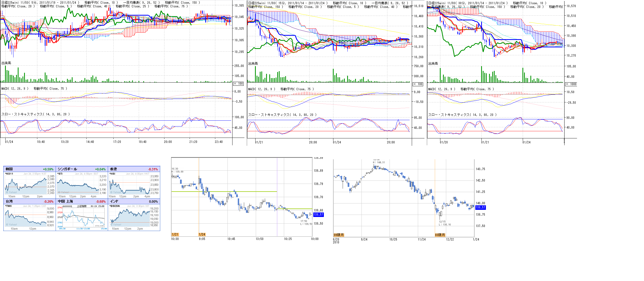This screenshot has height=281, width=644.
Task: Click the 09限月 contract marker
Action: [339, 235]
